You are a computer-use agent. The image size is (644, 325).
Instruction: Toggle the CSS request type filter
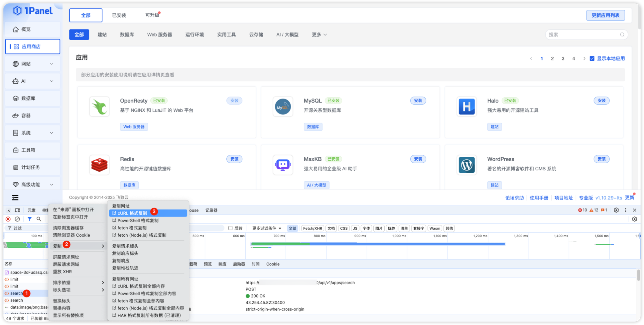pos(344,228)
